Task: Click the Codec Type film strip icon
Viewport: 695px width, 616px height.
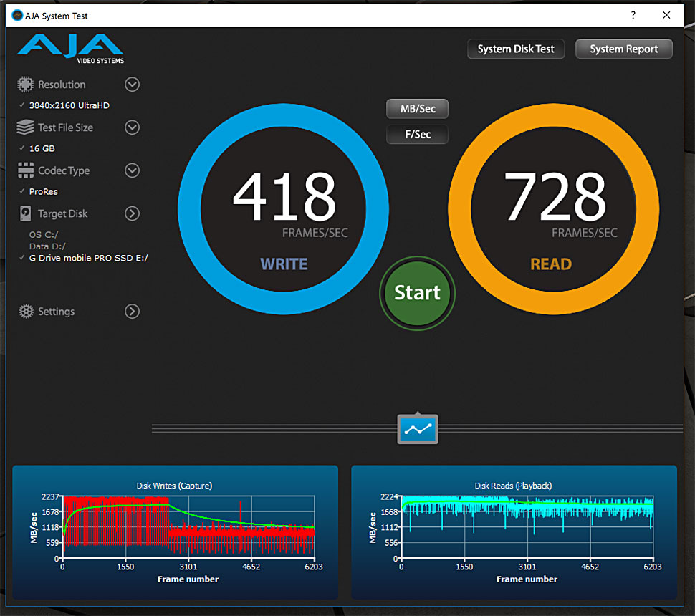Action: [26, 170]
